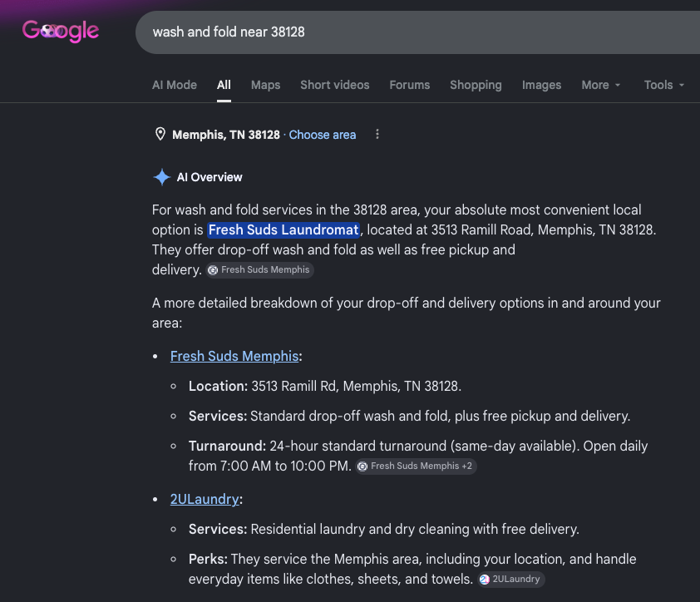Go to the Shopping tab

476,85
